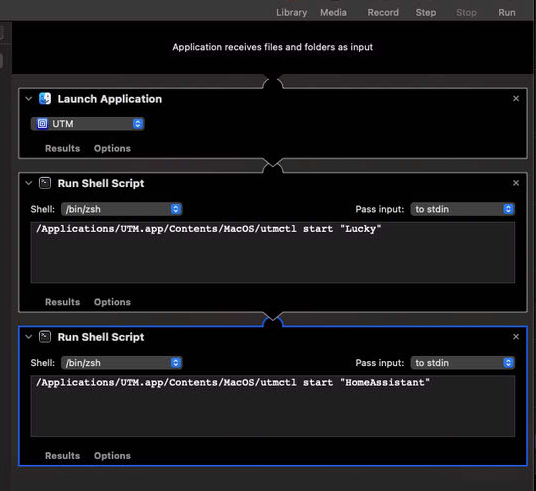This screenshot has width=536, height=491.
Task: Click the script text field containing "Lucky"
Action: 273,252
